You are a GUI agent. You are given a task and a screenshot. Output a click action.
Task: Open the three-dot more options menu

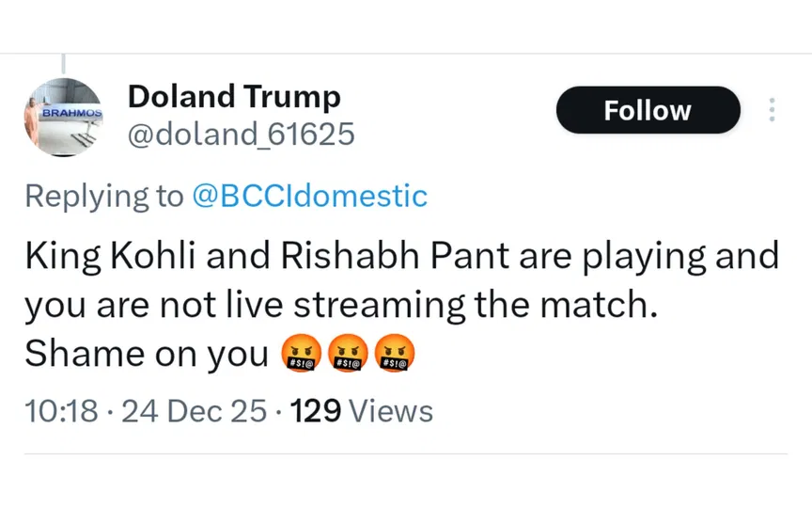point(772,110)
